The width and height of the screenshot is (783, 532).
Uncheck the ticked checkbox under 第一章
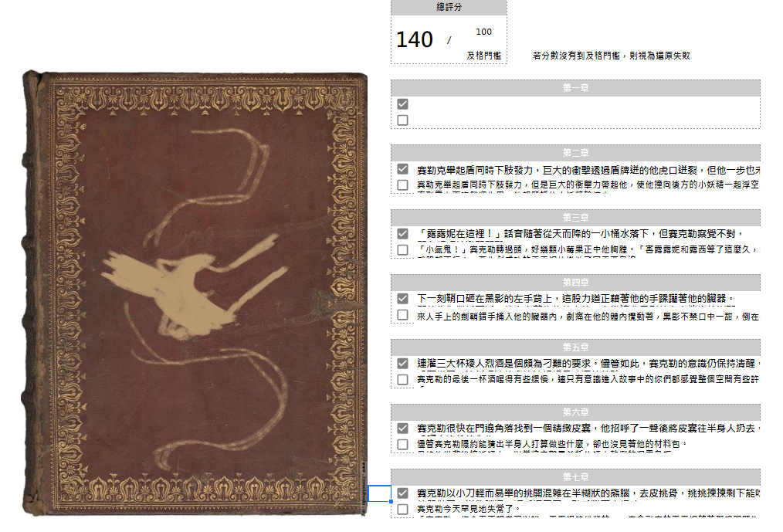[402, 104]
